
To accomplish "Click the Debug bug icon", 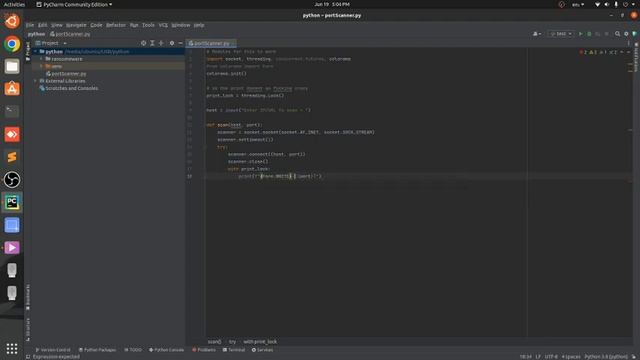I will [589, 34].
